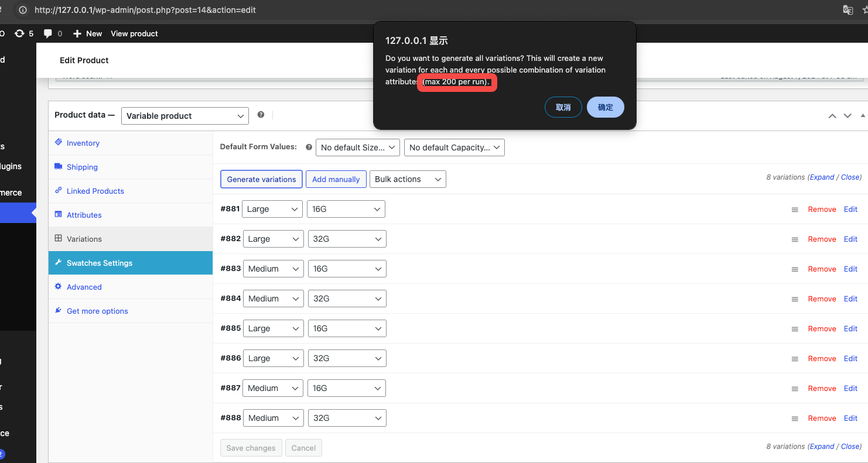
Task: Click the help icon next to Default Form Values
Action: pos(309,148)
